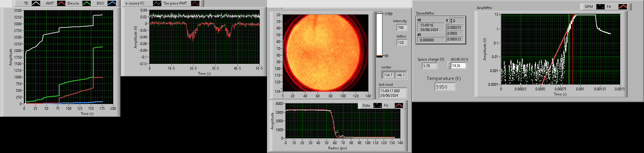644x153 pixels.
Task: Click the dV/dt value field showing 14.3k
Action: tap(458, 66)
